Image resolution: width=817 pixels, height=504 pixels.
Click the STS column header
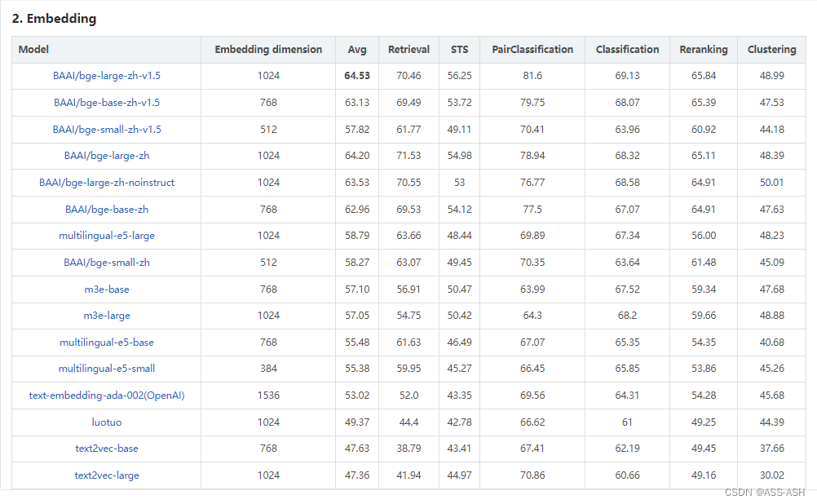[x=459, y=50]
